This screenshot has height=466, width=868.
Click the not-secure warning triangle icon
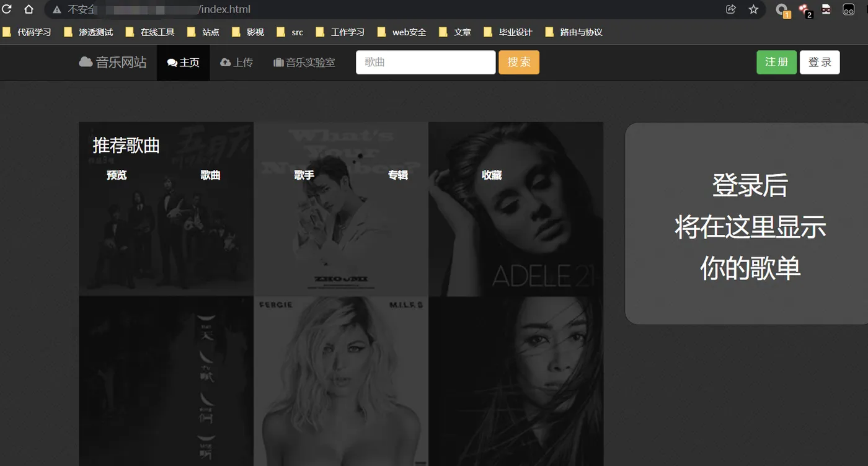pos(57,10)
